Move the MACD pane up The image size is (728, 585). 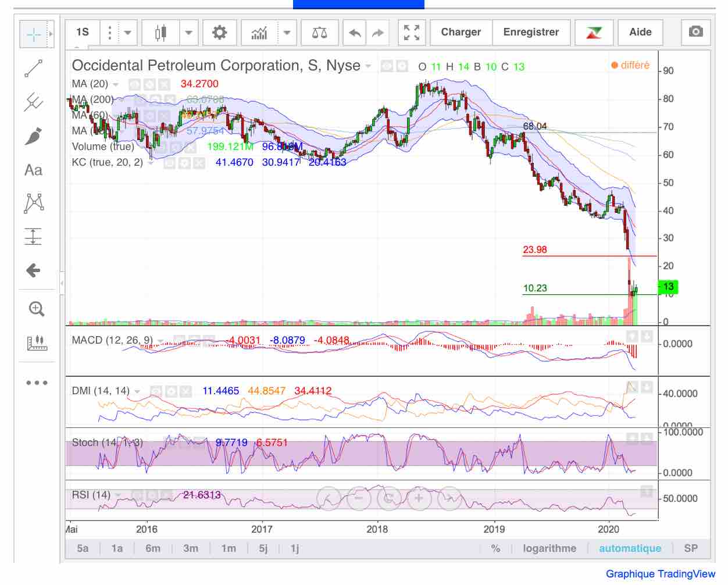tap(632, 336)
